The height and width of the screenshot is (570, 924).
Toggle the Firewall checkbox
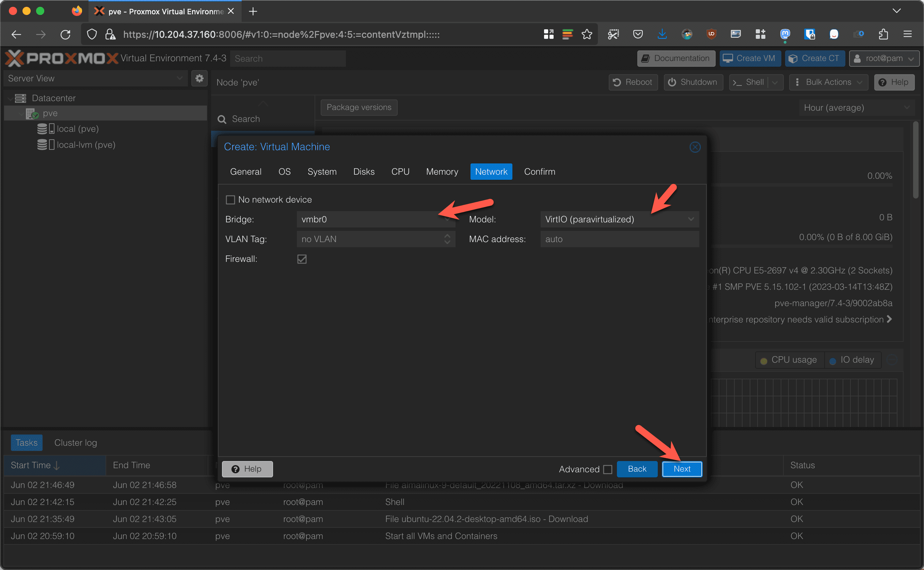[x=302, y=259]
